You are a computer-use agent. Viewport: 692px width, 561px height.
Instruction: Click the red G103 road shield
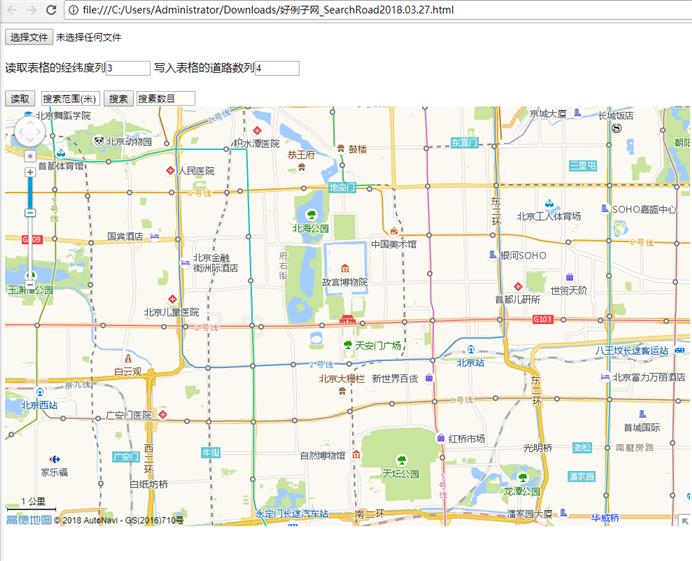542,319
